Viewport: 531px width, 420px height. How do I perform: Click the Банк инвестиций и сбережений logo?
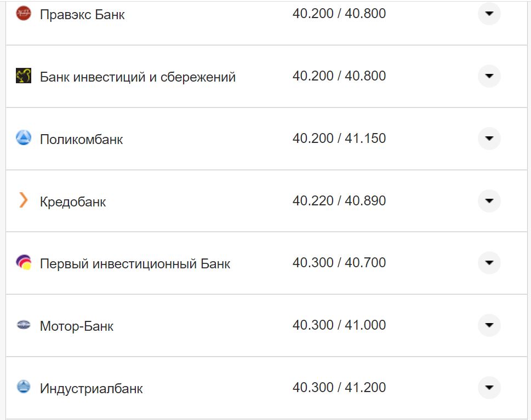[x=22, y=76]
